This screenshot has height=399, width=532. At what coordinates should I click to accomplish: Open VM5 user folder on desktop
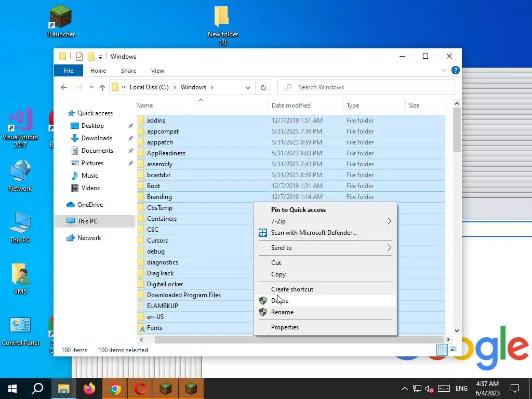pyautogui.click(x=20, y=279)
